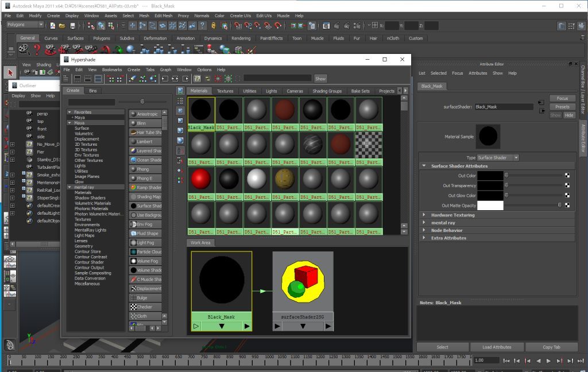
Task: Create an Ocean Shader node
Action: point(145,160)
